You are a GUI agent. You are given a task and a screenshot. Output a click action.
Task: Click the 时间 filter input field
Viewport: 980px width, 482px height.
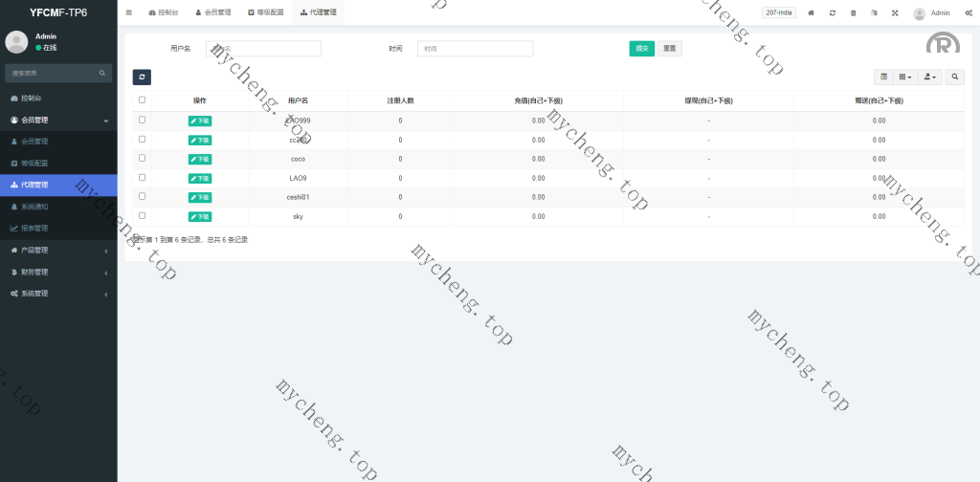475,49
